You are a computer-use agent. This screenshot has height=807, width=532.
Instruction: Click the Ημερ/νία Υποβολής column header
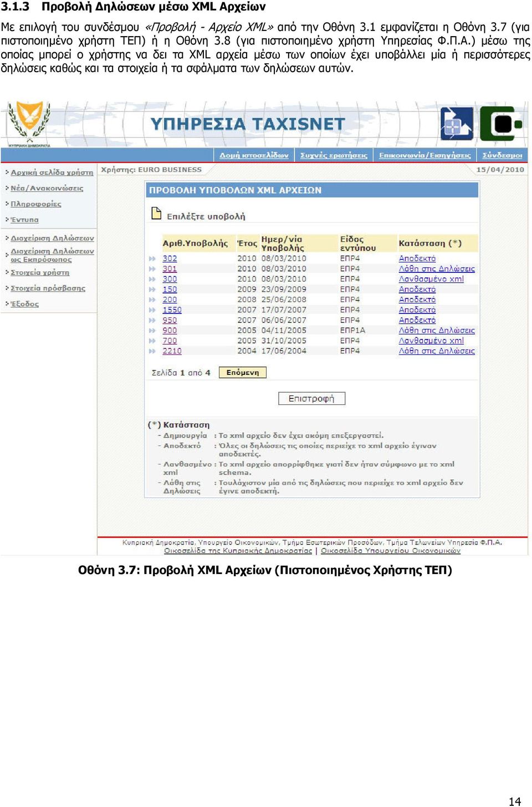pyautogui.click(x=283, y=243)
